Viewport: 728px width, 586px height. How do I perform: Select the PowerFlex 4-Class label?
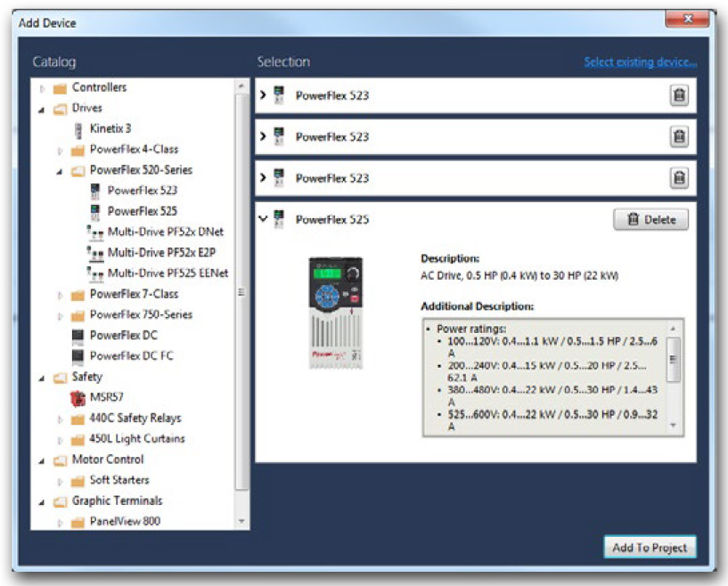pos(135,150)
